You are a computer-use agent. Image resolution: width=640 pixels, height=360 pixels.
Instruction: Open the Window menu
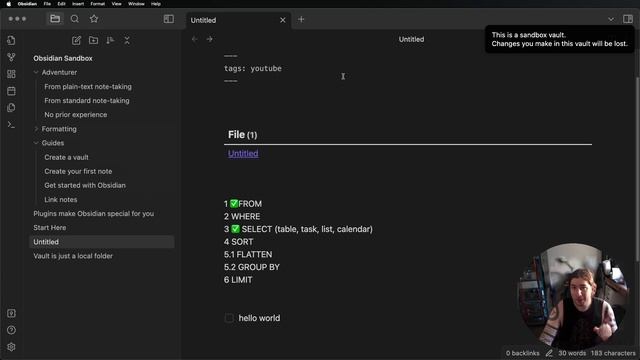point(136,4)
